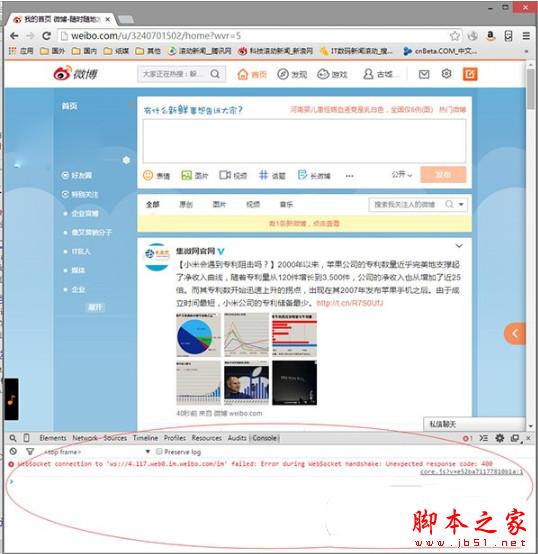Viewport: 538px width, 554px height.
Task: Click the page vertical scrollbar
Action: [530, 89]
